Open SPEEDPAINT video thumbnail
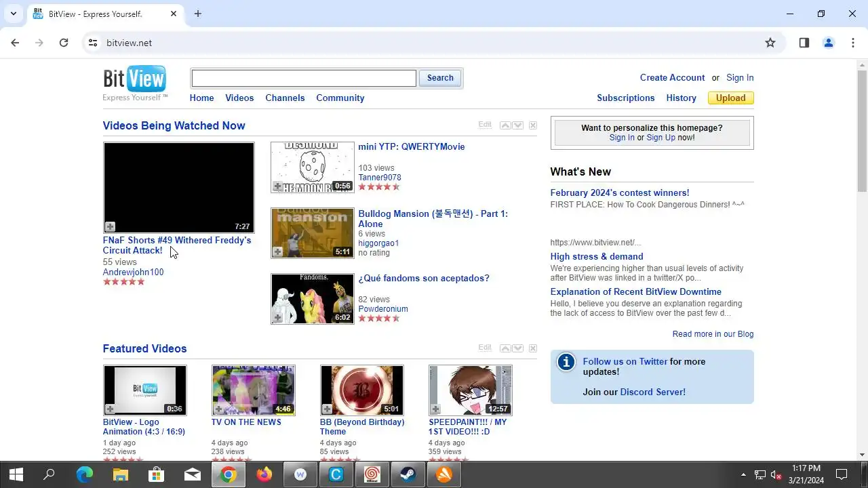 [x=471, y=390]
